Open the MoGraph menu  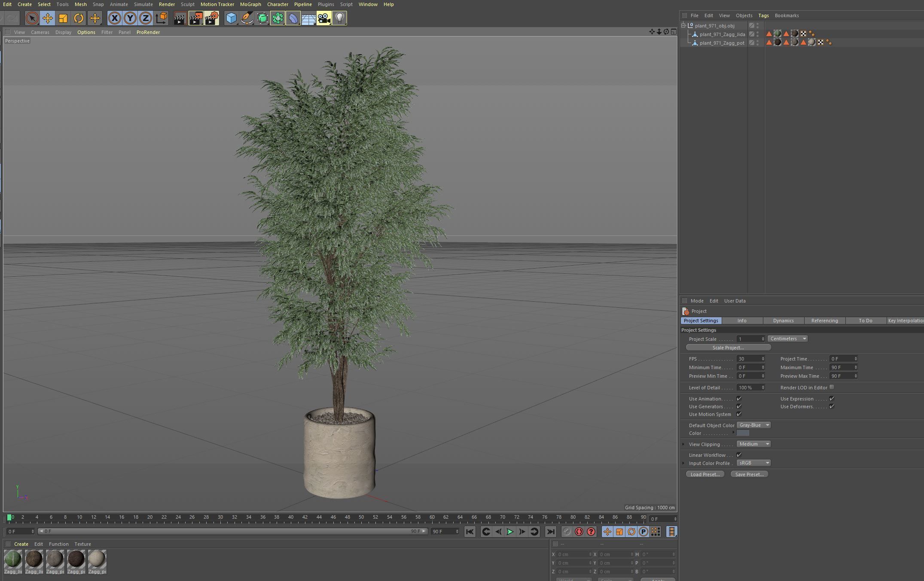[250, 4]
